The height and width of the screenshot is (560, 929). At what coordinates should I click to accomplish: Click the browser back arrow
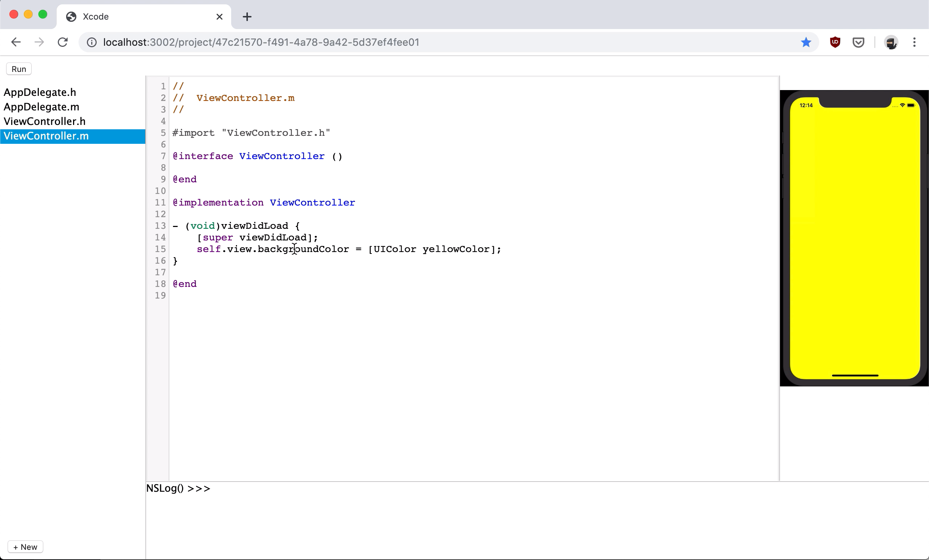[x=16, y=42]
